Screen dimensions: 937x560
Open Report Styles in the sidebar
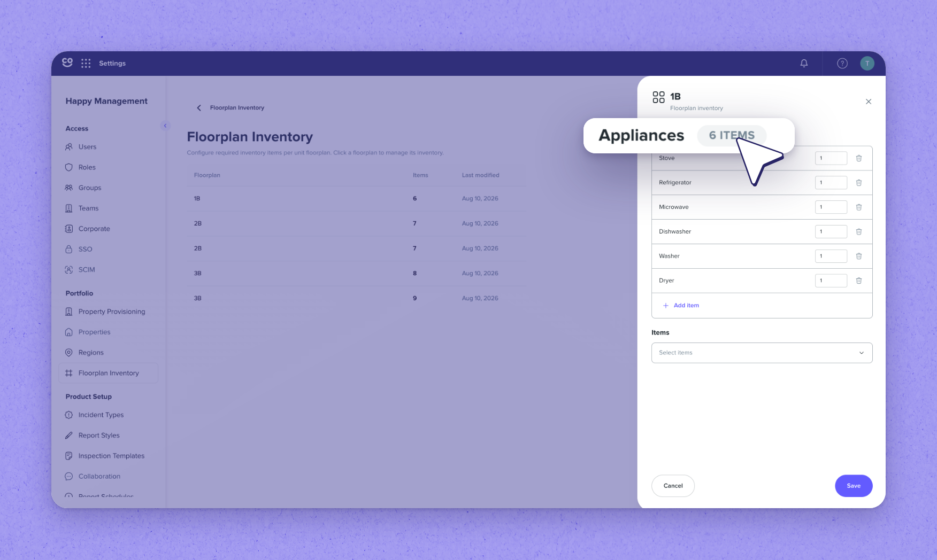pos(99,435)
